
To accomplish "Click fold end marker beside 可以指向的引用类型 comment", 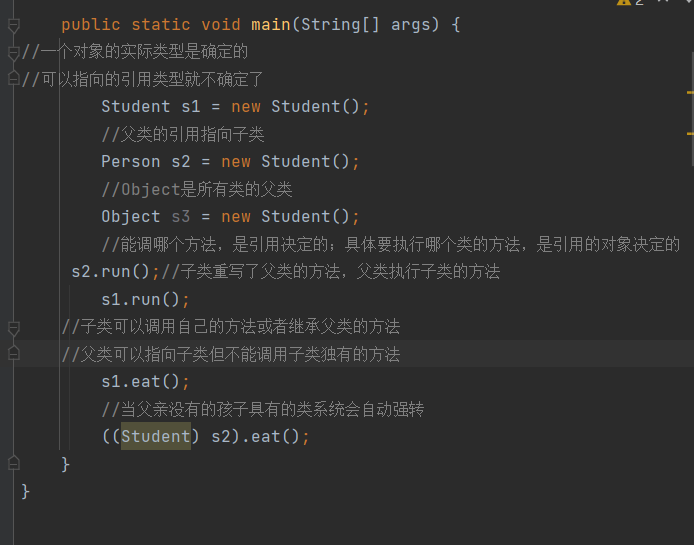I will coord(13,78).
